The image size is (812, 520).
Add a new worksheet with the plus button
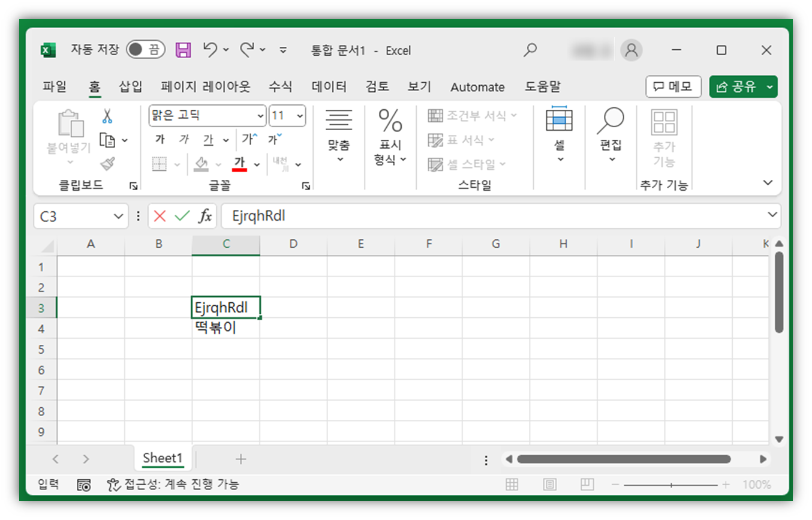240,459
